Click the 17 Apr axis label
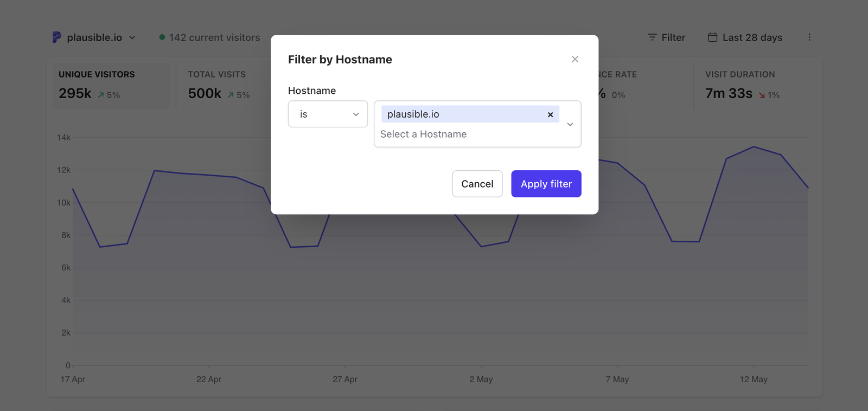 pos(73,380)
